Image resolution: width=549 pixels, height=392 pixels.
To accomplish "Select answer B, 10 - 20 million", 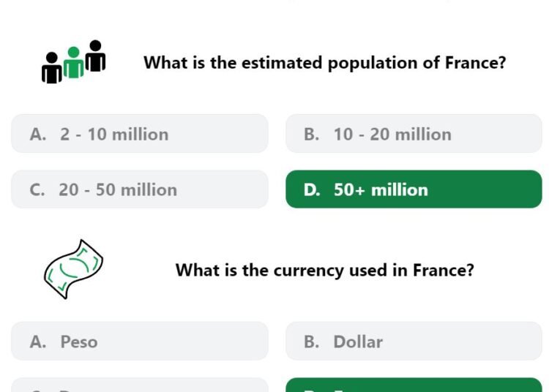I will pos(414,134).
